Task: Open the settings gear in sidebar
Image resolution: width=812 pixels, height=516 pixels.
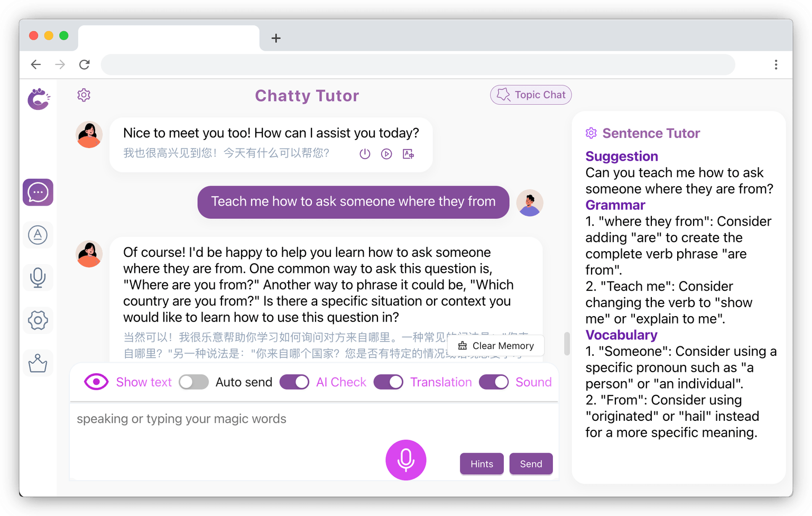Action: coord(38,320)
